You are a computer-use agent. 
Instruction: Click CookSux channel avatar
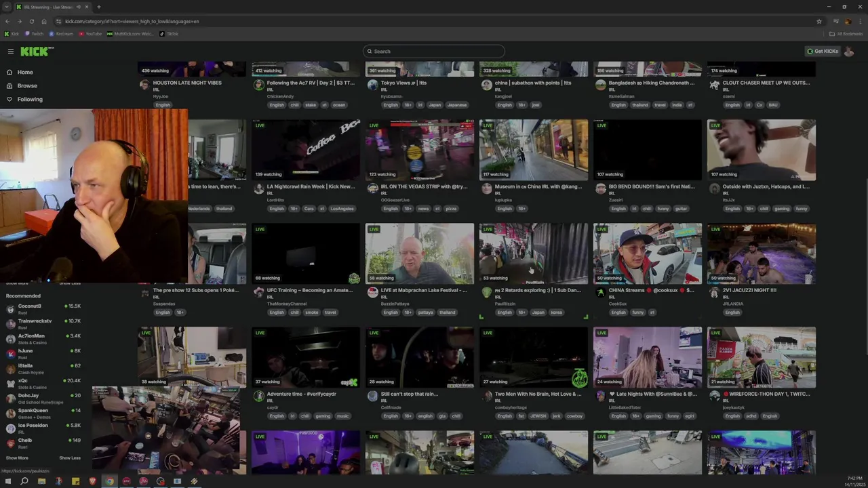click(600, 292)
